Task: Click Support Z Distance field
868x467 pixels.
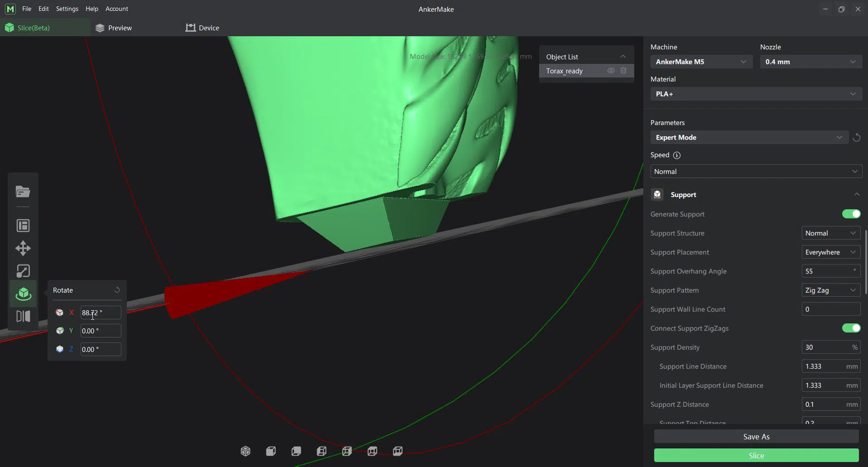Action: coord(831,404)
